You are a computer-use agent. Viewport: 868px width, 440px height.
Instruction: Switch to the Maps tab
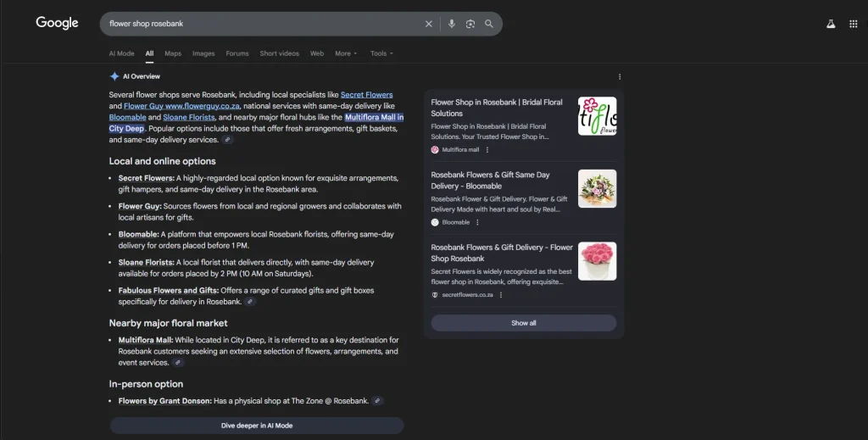(173, 53)
